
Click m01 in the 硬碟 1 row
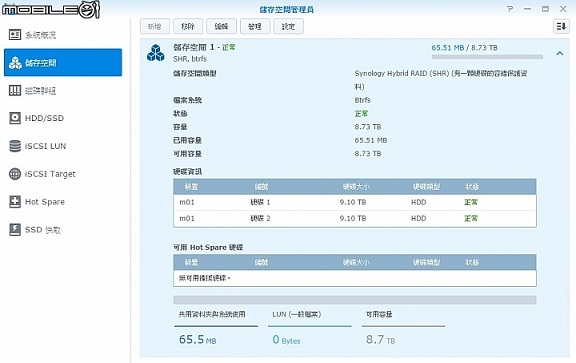point(187,202)
